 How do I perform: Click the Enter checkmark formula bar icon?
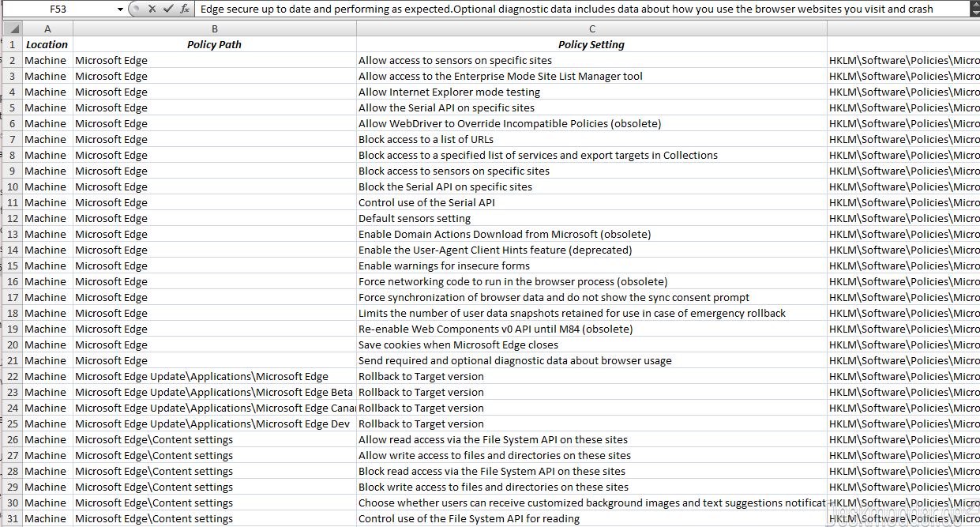pyautogui.click(x=167, y=9)
